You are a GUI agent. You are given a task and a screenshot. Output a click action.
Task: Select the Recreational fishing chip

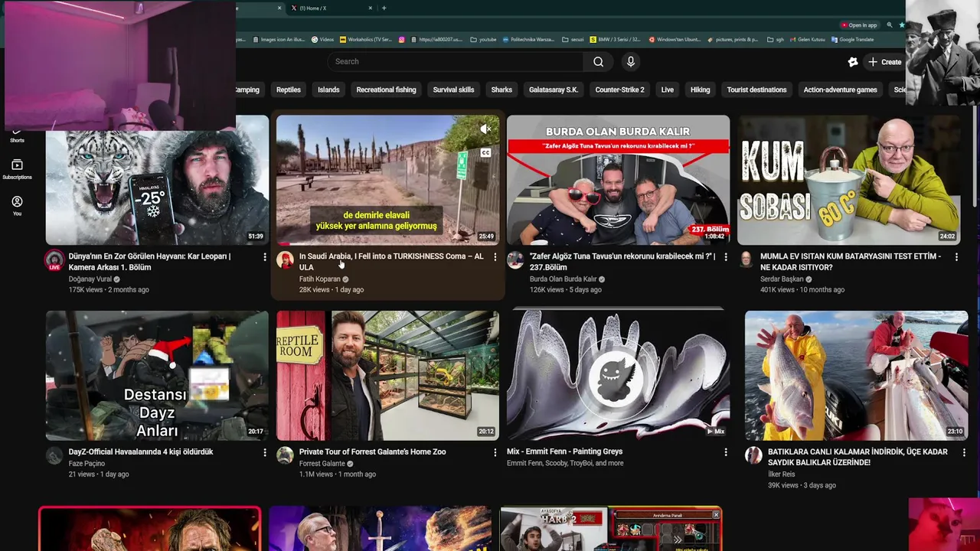point(386,90)
